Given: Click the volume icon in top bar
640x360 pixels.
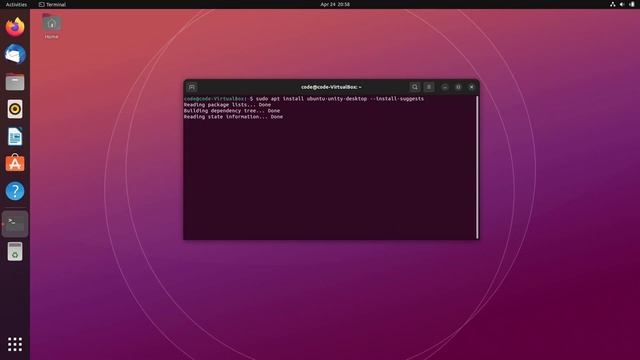Looking at the screenshot, I should point(622,4).
